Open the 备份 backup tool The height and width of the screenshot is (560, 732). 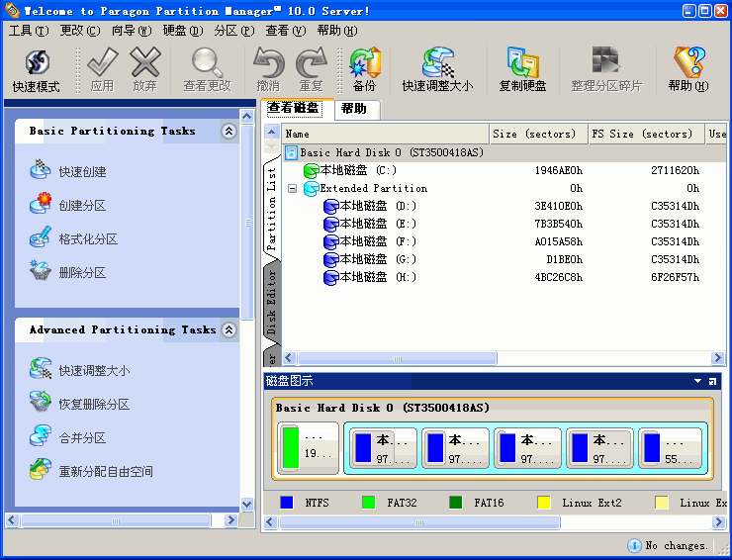365,70
